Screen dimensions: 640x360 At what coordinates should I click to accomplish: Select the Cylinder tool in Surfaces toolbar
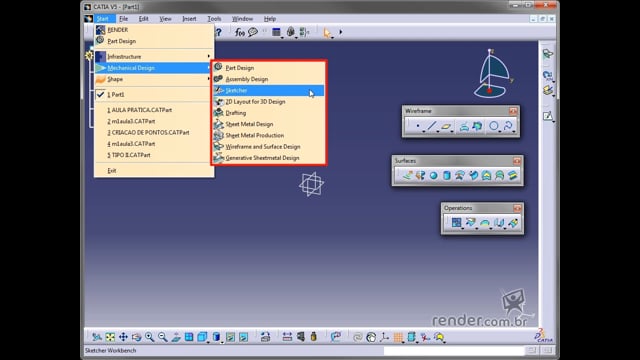tap(447, 176)
